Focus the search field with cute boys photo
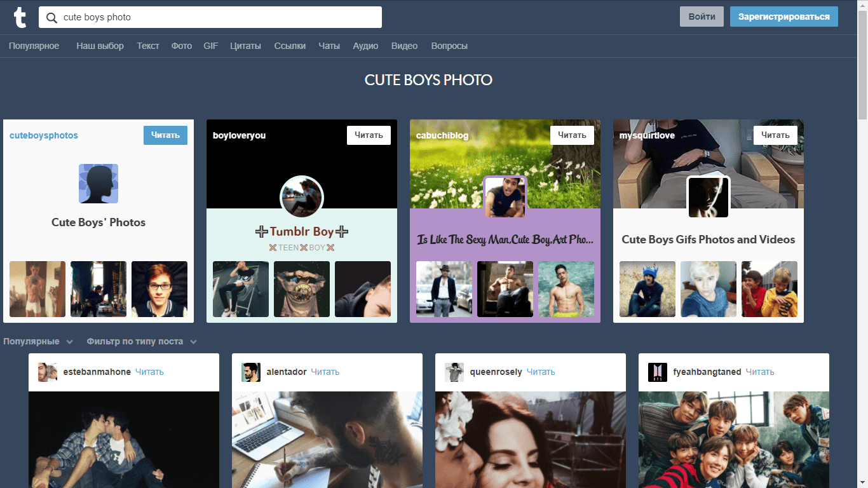868x488 pixels. click(210, 18)
